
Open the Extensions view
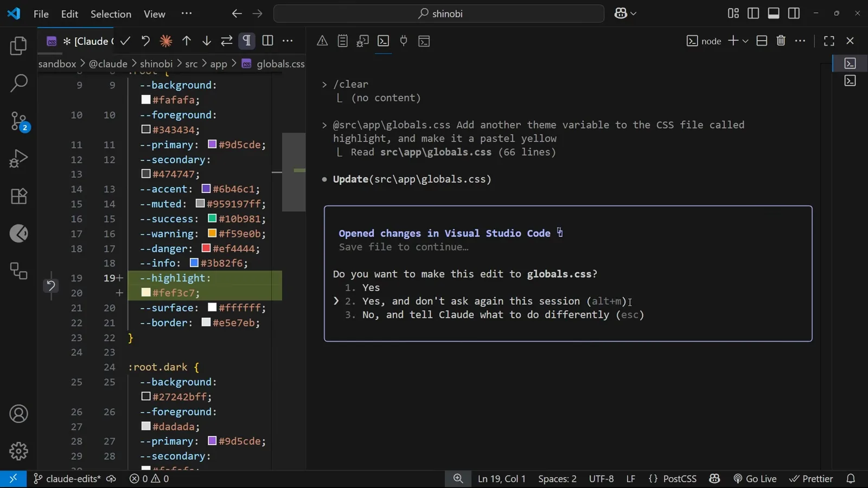tap(18, 196)
